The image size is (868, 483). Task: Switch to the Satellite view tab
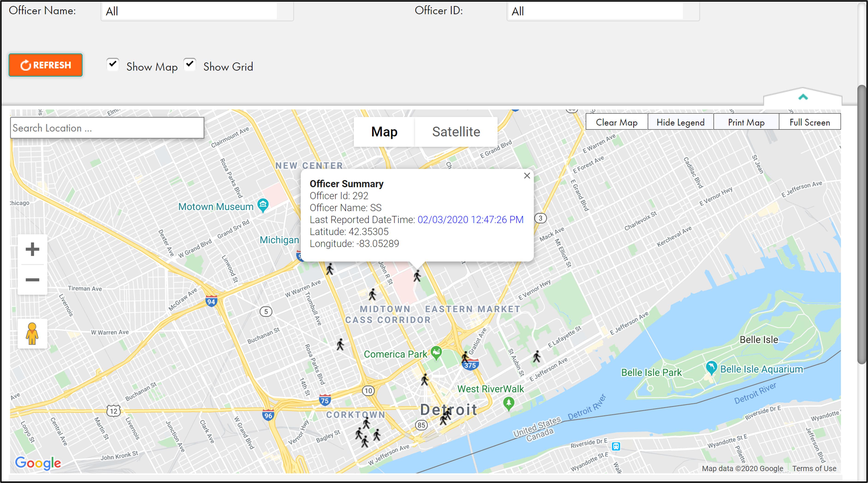click(456, 132)
